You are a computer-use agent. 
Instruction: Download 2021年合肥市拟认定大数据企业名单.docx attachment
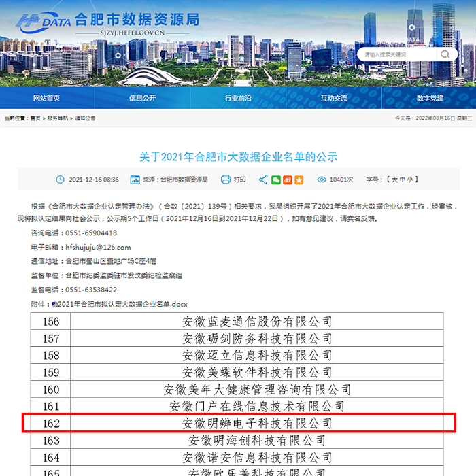pyautogui.click(x=123, y=303)
